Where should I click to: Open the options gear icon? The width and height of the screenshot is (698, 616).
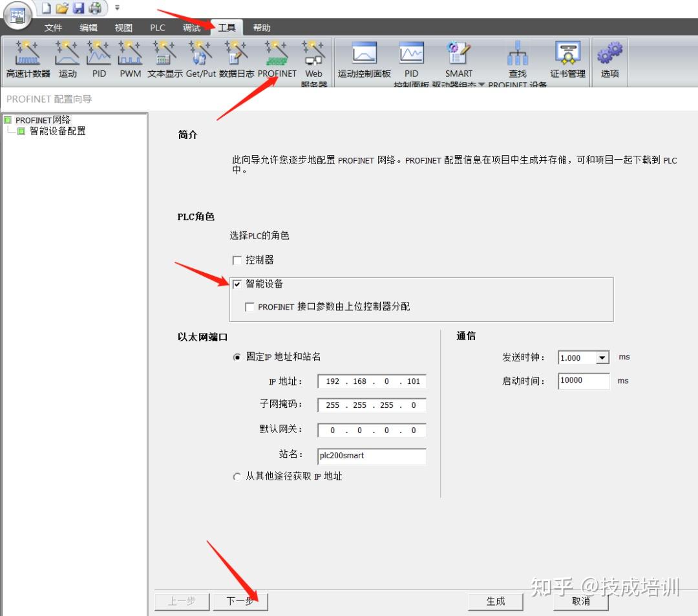point(609,59)
